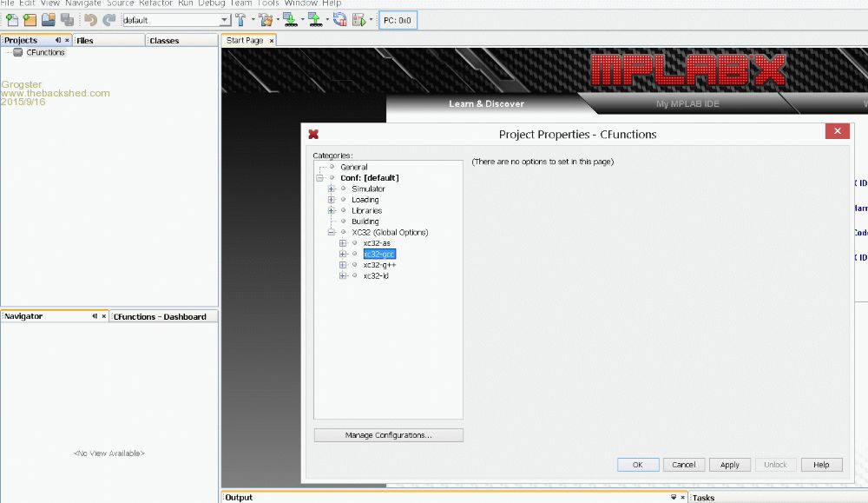Viewport: 868px width, 503px height.
Task: Click the Clean and Build icon
Action: pos(265,19)
